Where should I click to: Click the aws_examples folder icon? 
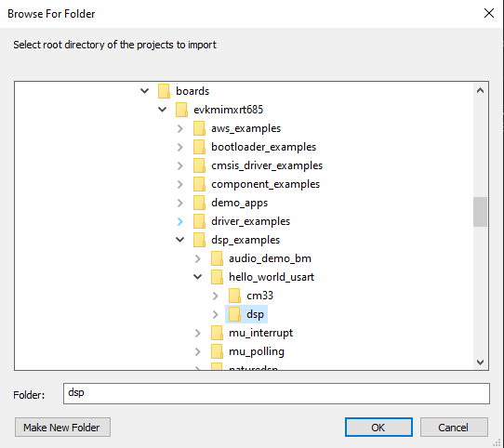coord(199,128)
